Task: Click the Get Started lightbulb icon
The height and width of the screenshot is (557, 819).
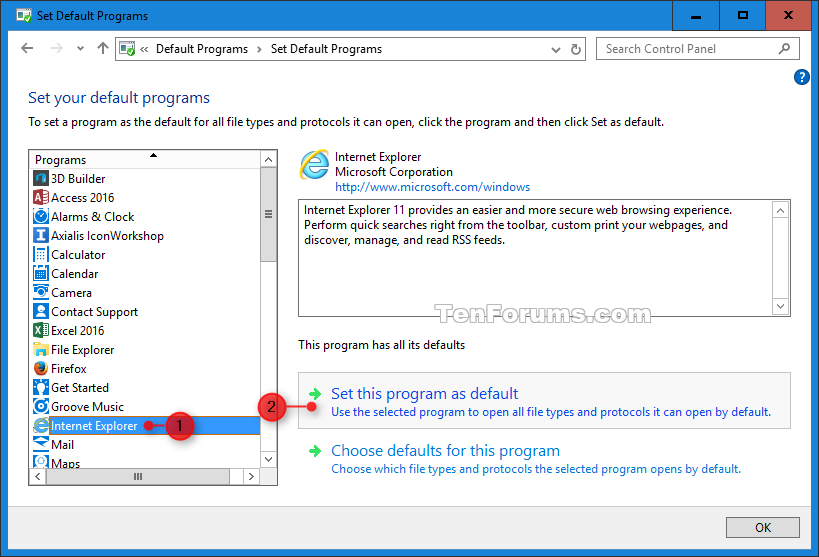Action: point(41,387)
